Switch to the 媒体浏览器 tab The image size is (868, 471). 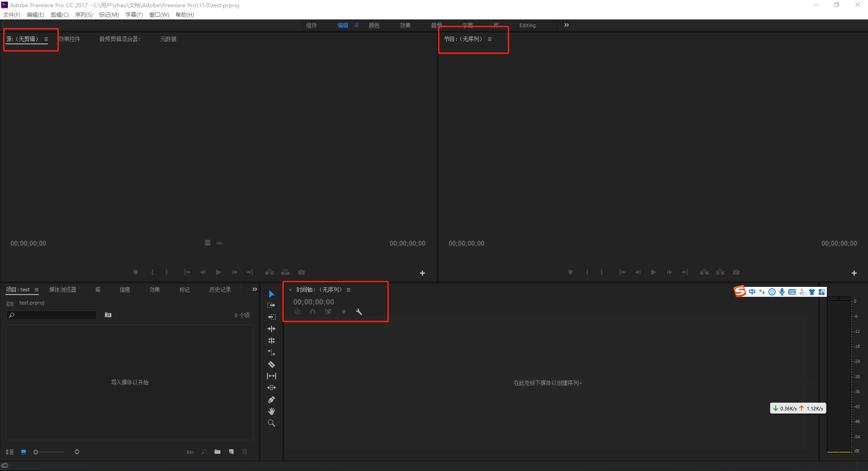coord(62,290)
